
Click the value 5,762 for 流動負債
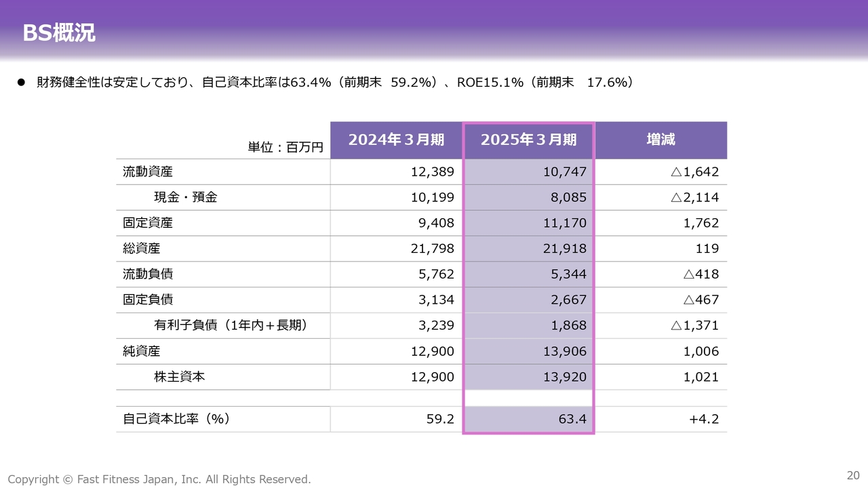436,274
